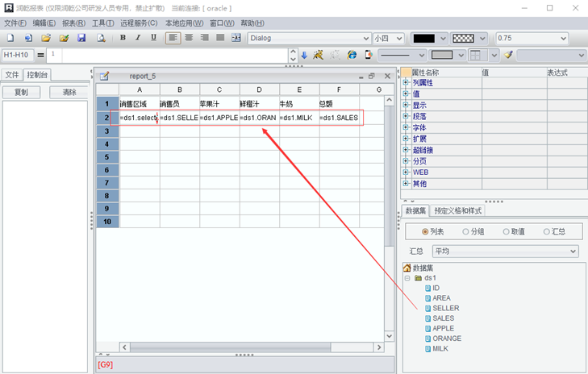Expand the 字体 property group
This screenshot has height=374, width=588.
(406, 127)
